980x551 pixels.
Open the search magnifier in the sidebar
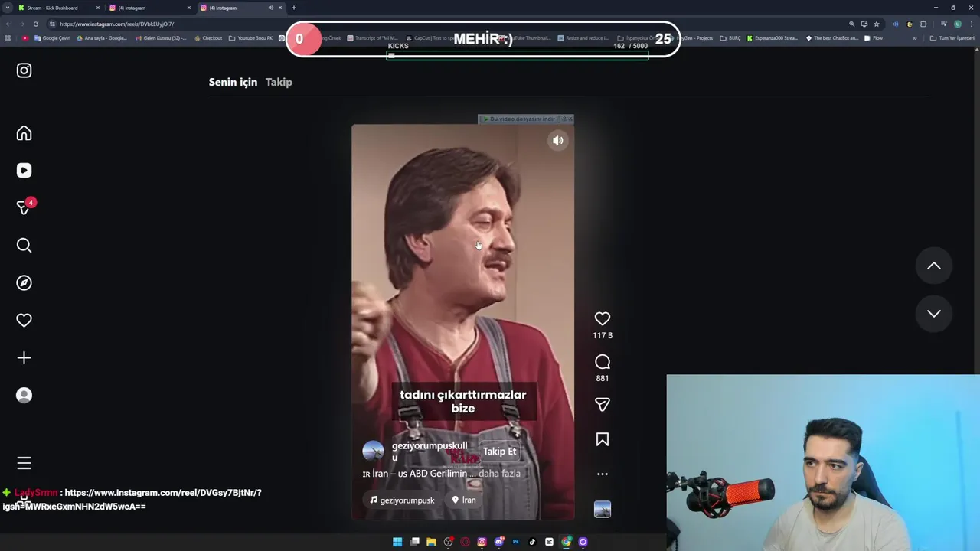24,245
